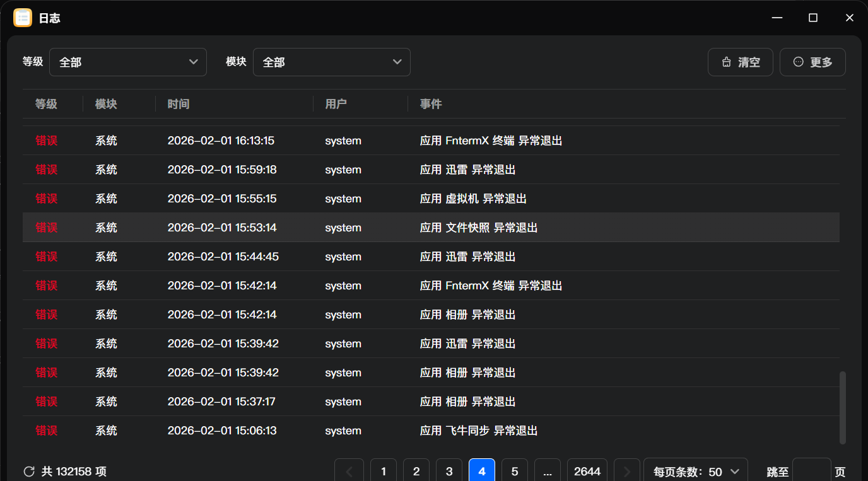Click the broom icon on 清空 button
This screenshot has width=868, height=481.
727,62
